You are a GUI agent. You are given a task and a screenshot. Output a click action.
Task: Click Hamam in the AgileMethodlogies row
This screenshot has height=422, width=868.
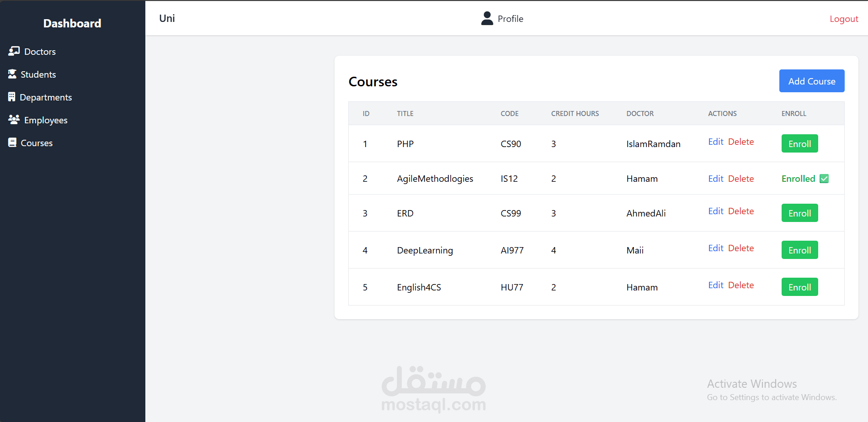(642, 179)
